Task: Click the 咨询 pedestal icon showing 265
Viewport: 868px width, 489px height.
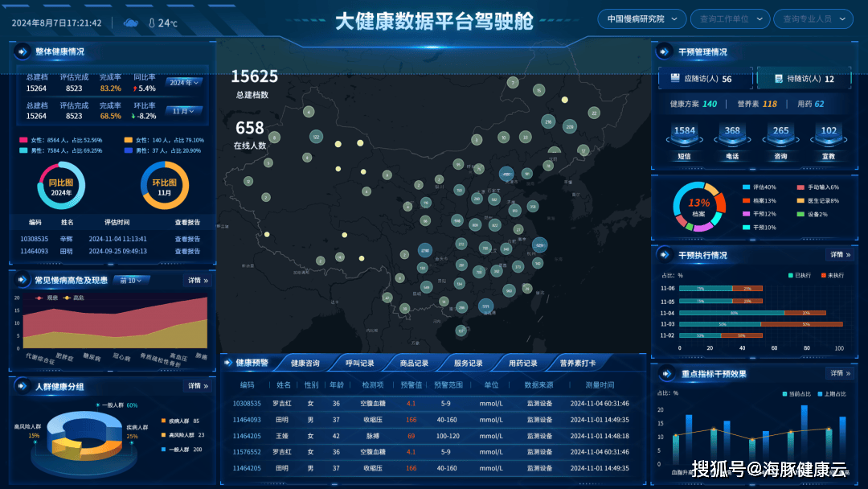Action: 780,135
